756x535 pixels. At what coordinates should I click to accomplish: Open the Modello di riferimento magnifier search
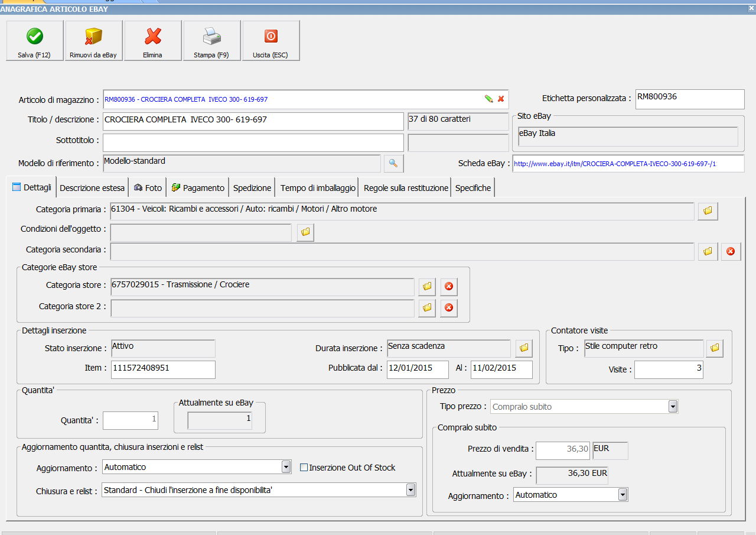[393, 163]
